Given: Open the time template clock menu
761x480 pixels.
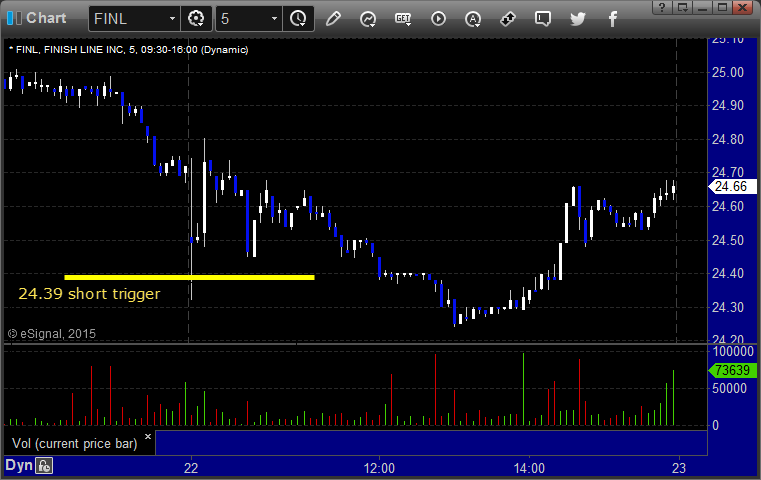Looking at the screenshot, I should (298, 19).
